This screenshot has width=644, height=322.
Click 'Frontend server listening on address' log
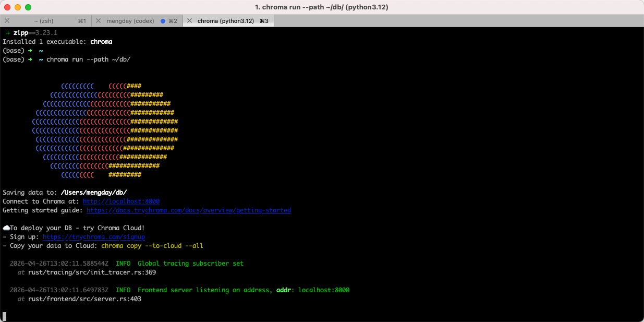[x=205, y=290]
